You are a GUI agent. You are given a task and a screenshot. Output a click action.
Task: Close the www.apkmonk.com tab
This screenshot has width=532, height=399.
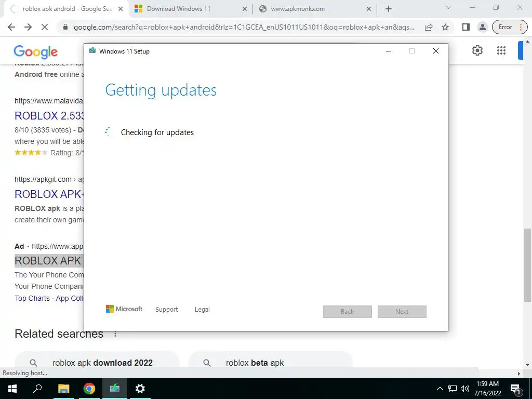[369, 9]
